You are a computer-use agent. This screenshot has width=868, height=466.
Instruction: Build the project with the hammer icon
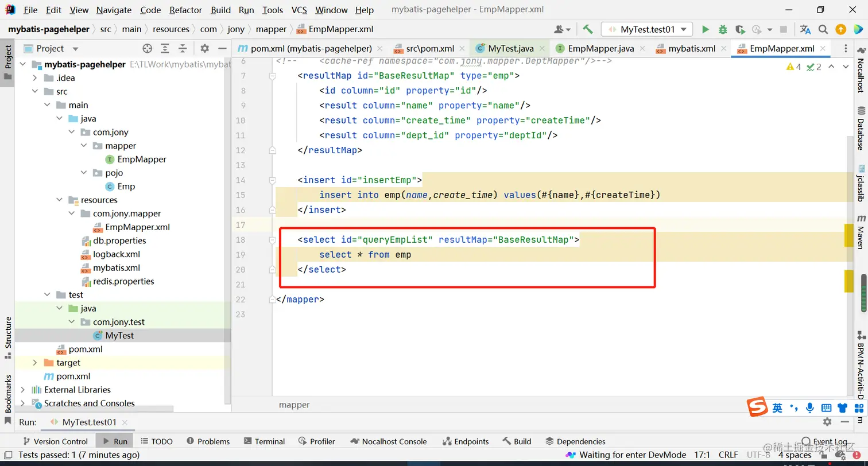[x=587, y=29]
